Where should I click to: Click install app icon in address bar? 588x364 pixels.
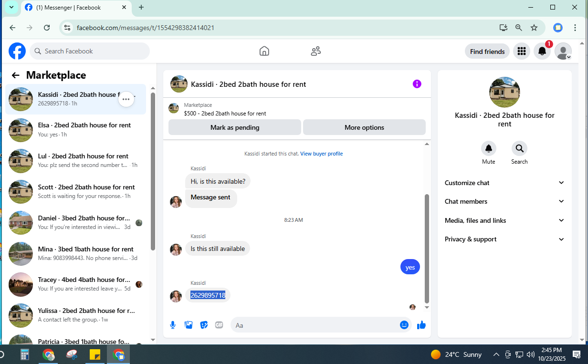pos(504,28)
